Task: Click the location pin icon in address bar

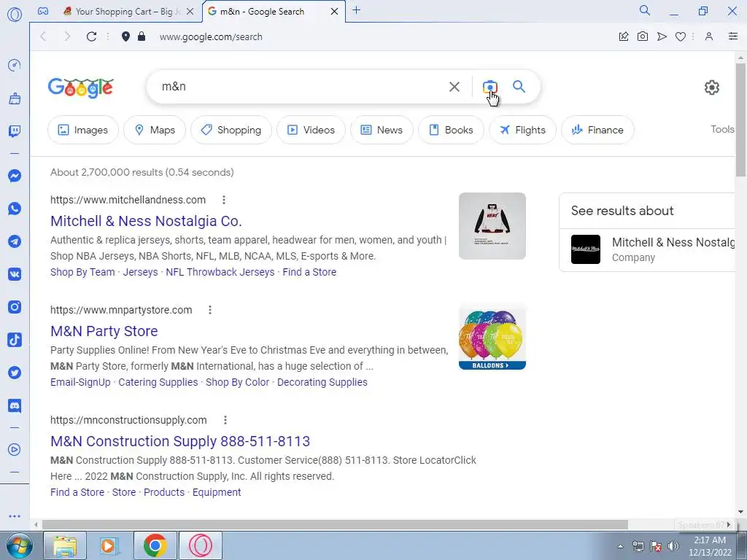Action: [125, 36]
